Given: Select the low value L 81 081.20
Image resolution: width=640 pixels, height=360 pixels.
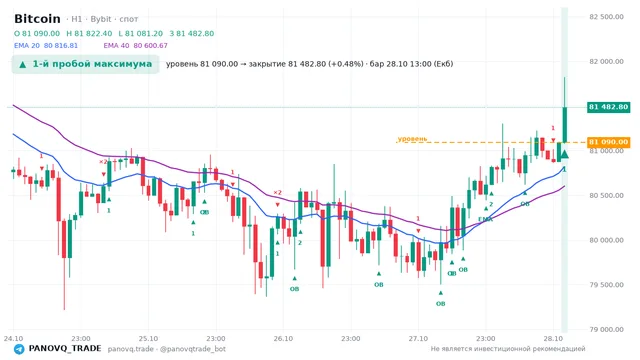Looking at the screenshot, I should (x=140, y=33).
